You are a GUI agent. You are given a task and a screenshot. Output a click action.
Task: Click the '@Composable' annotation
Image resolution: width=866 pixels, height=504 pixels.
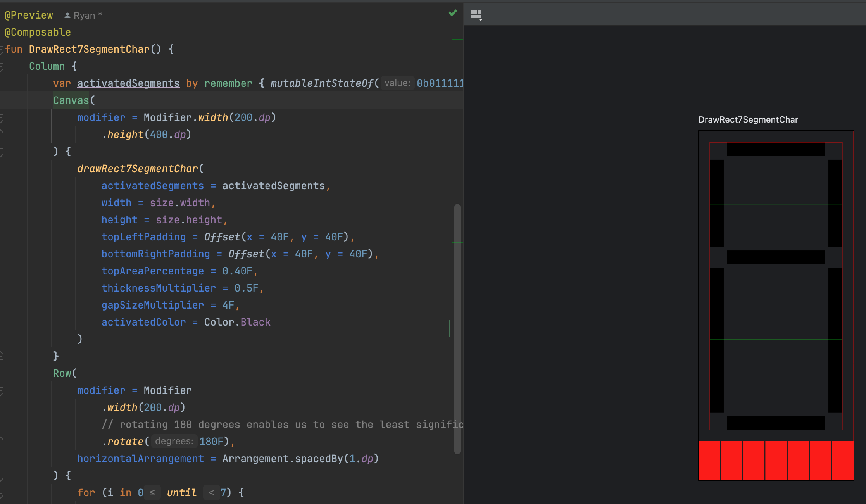coord(38,32)
